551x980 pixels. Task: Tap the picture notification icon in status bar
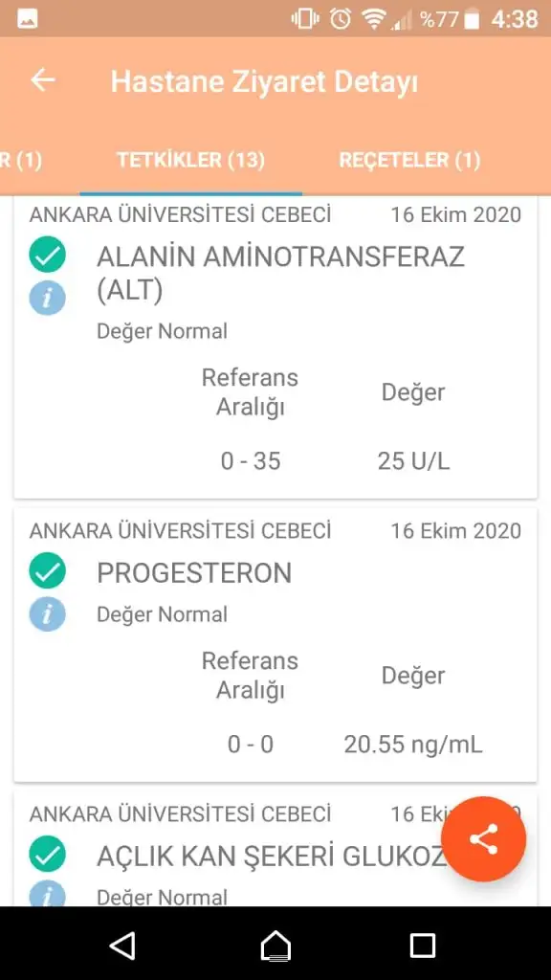tap(28, 19)
